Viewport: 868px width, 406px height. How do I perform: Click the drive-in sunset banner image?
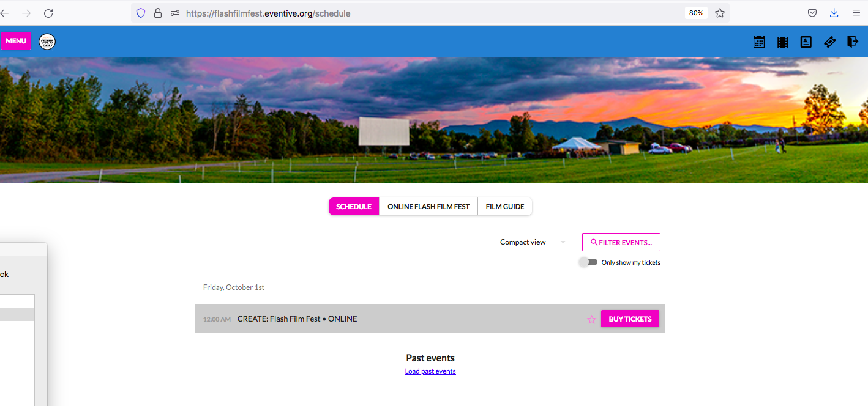tap(434, 120)
